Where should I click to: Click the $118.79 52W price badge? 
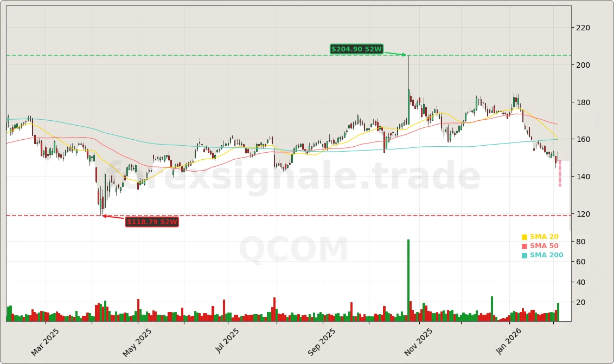[x=152, y=222]
